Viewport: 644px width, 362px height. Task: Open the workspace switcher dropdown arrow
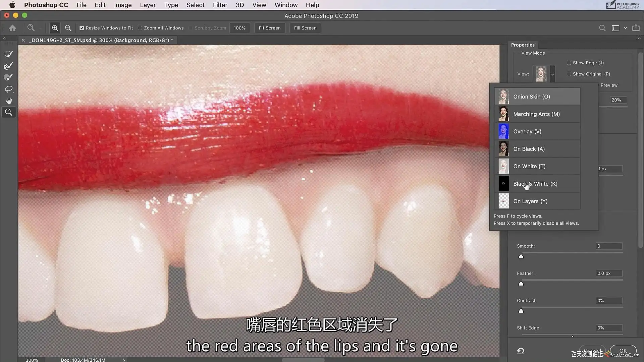point(625,28)
